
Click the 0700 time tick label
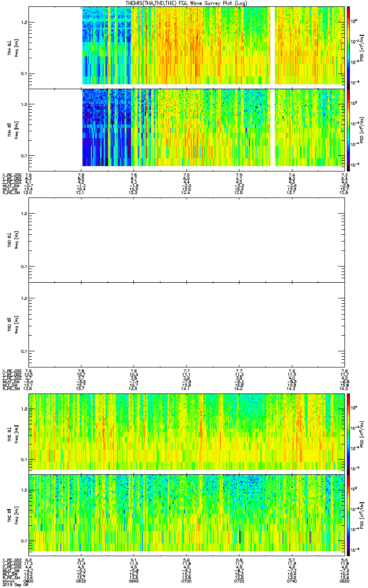click(186, 580)
